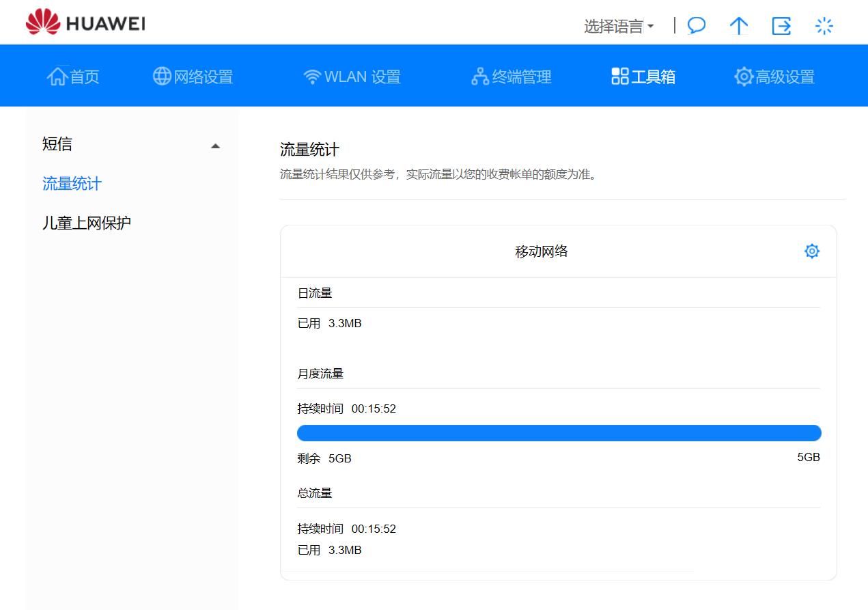
Task: Click the Huawei logo
Action: tap(85, 23)
